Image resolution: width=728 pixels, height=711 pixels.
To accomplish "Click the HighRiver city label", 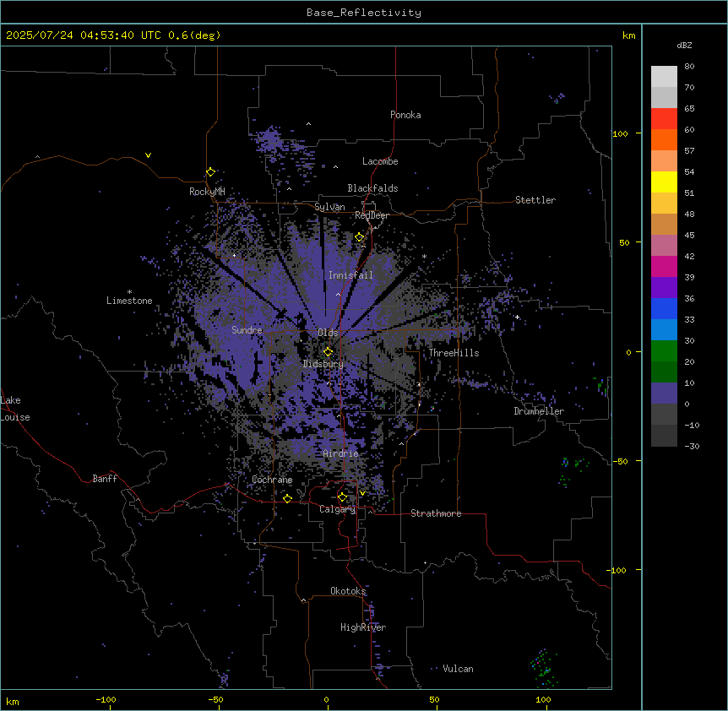I will click(x=363, y=627).
